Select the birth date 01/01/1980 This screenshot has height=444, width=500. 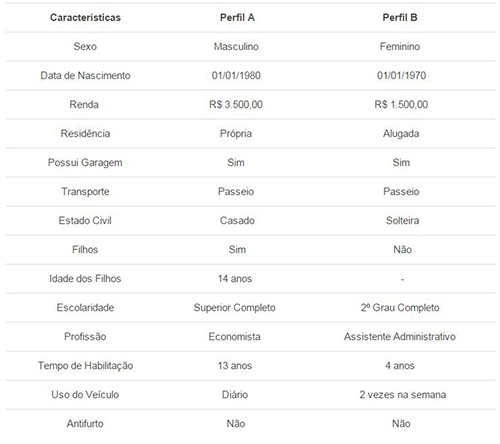[236, 75]
